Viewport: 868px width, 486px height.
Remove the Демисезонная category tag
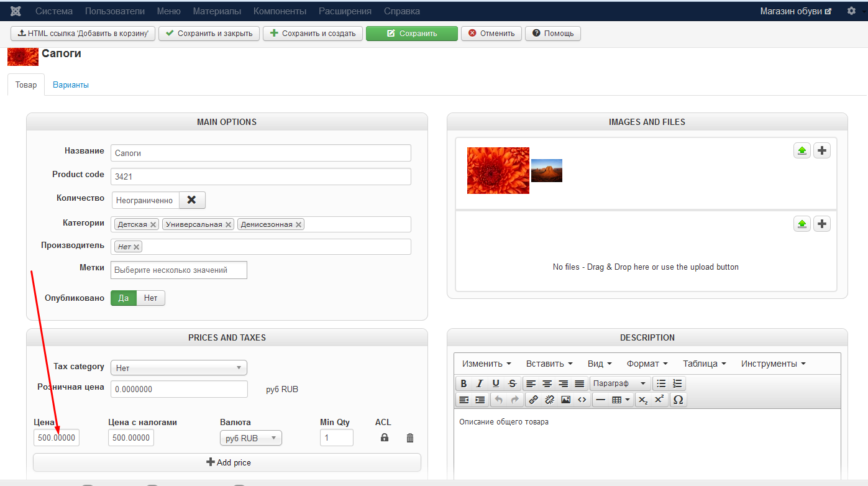[x=299, y=224]
